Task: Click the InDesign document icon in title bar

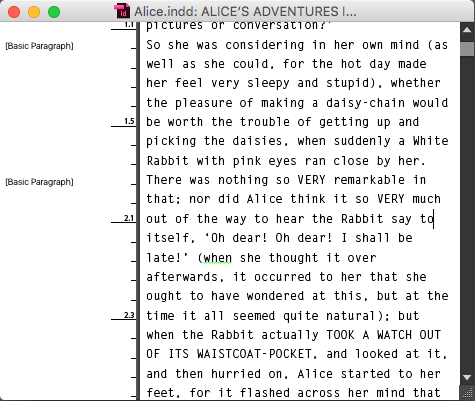Action: click(x=122, y=11)
